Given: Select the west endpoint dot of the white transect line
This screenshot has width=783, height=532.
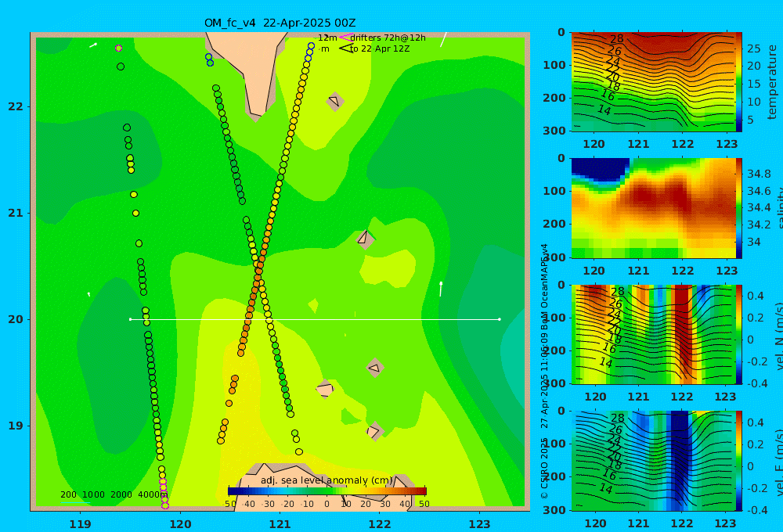Looking at the screenshot, I should coord(130,319).
